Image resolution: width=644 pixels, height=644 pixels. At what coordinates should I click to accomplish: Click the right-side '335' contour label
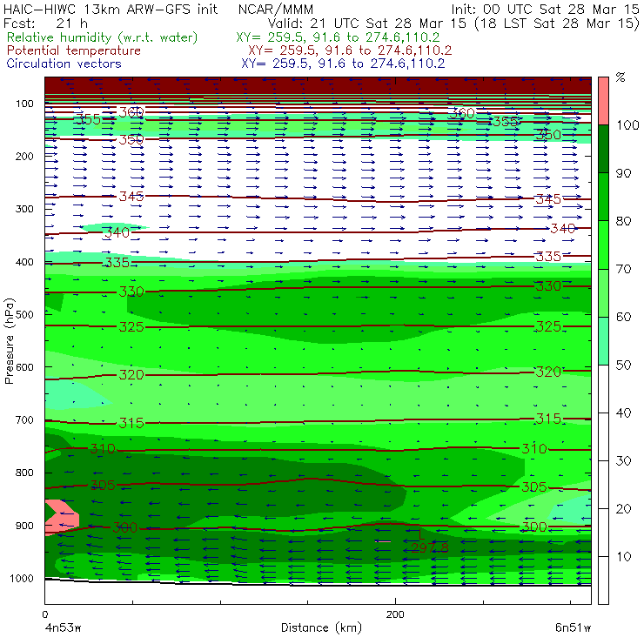pos(548,257)
